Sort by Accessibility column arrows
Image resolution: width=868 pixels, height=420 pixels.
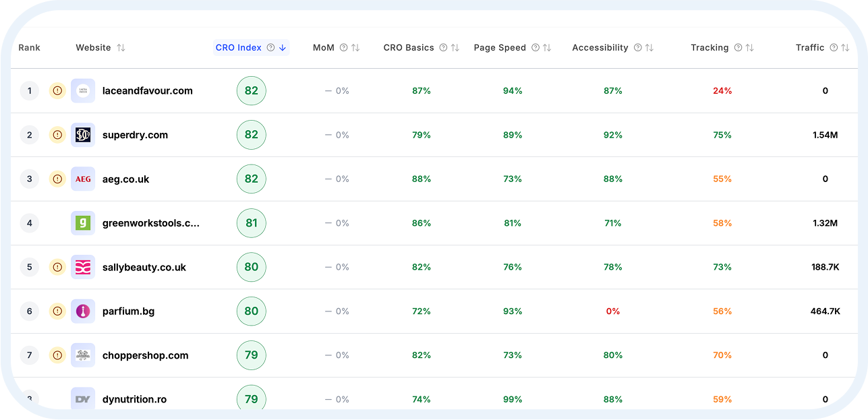[649, 47]
